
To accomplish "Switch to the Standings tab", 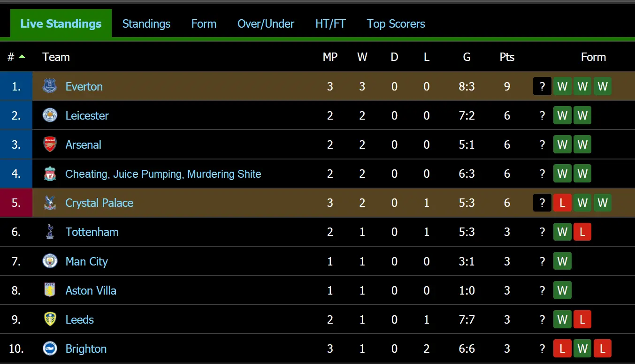I will point(146,24).
